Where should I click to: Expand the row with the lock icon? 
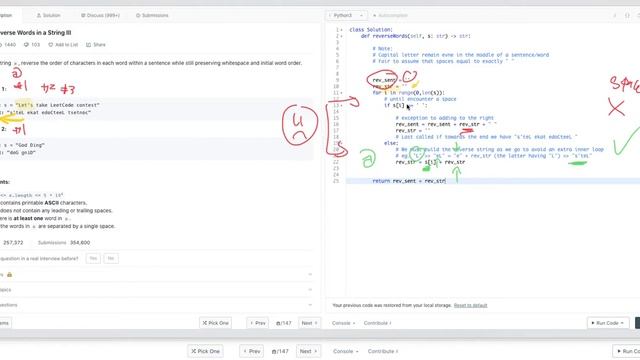click(310, 275)
